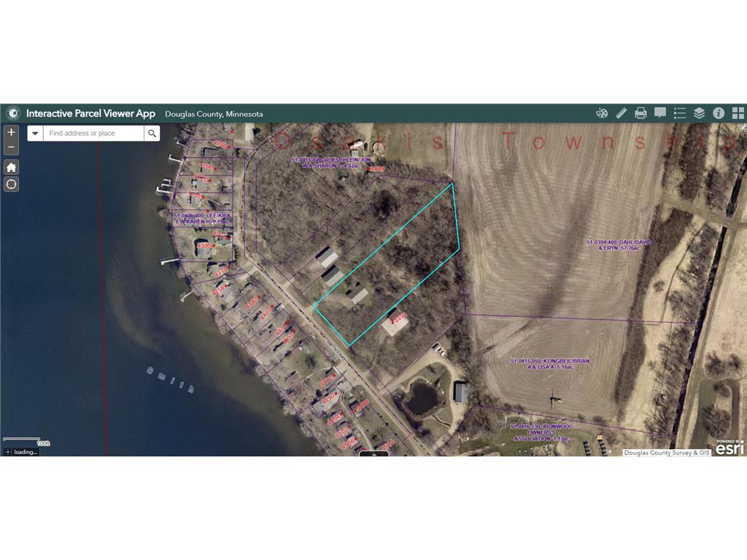
Task: Open the comment bubble widget
Action: tap(660, 113)
